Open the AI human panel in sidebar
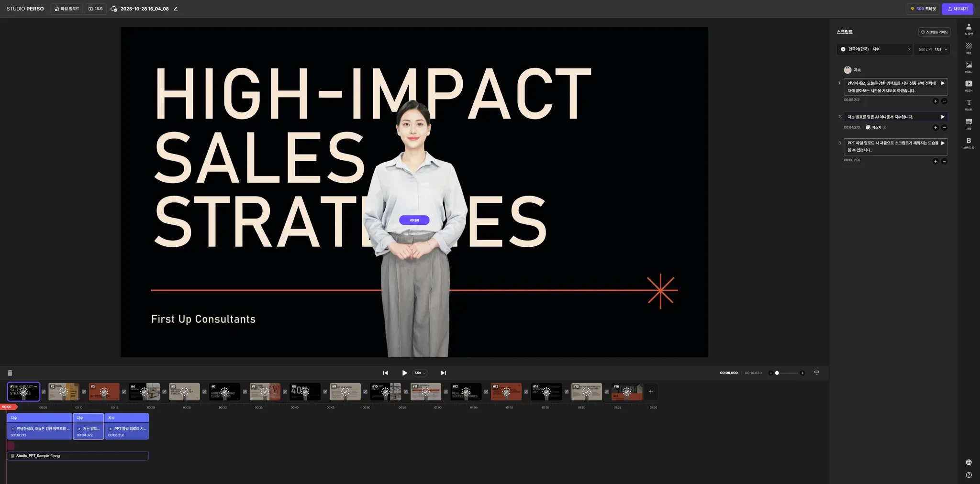 click(969, 29)
